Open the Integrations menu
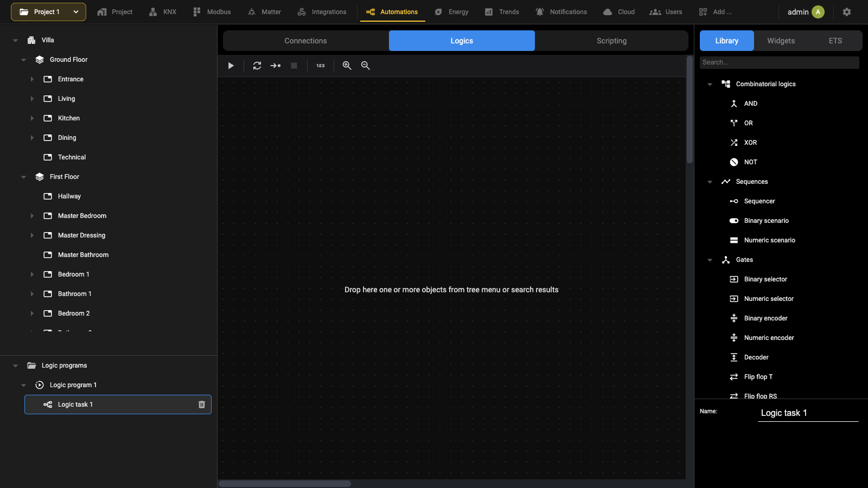 (x=322, y=12)
